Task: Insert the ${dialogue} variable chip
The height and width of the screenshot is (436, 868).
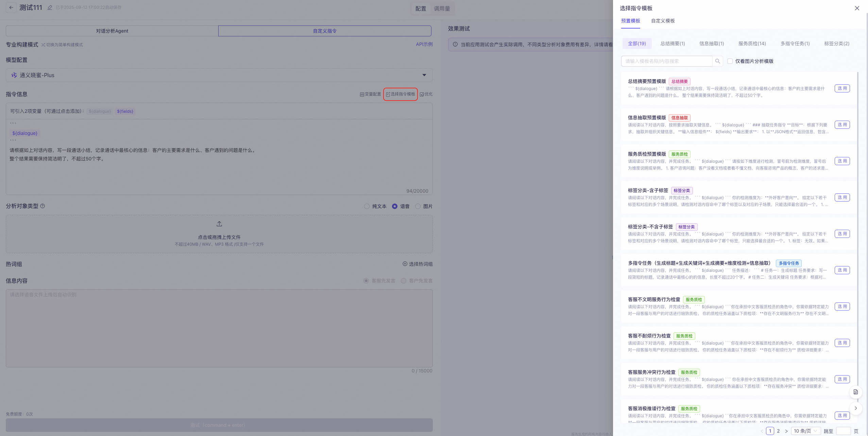Action: [100, 111]
